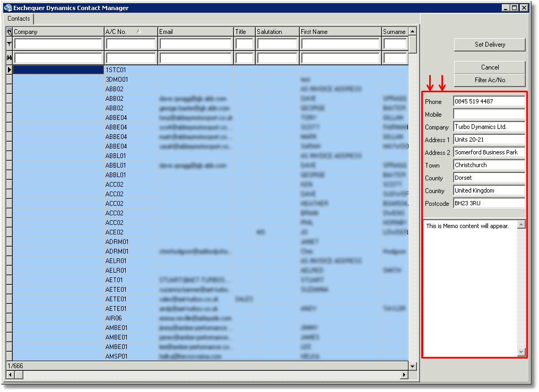Click the Postcode field BH23 3RU

coord(489,203)
